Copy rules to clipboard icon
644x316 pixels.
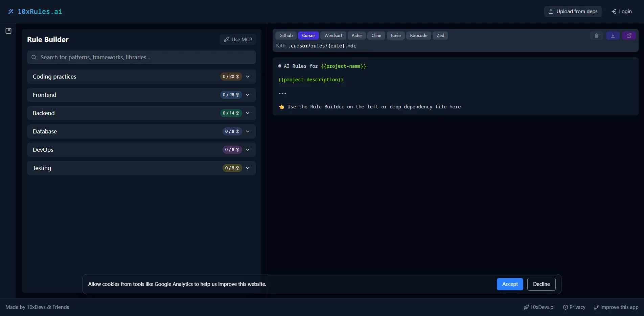tap(597, 36)
